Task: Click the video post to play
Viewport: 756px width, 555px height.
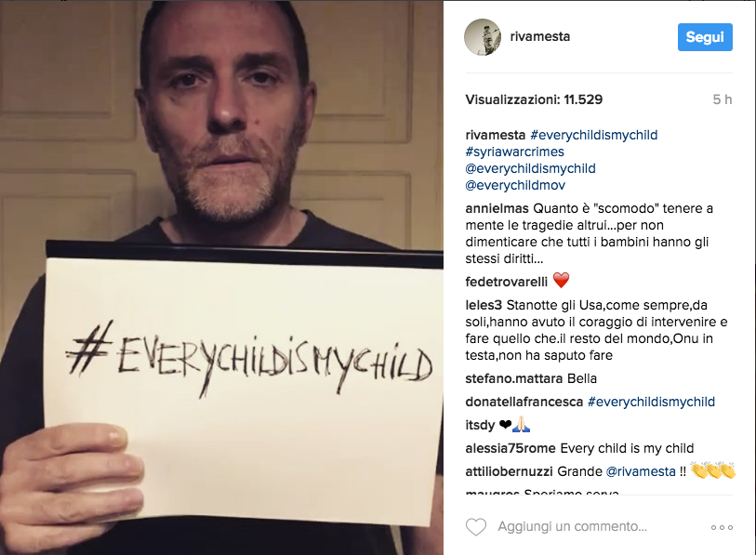Action: [x=222, y=278]
